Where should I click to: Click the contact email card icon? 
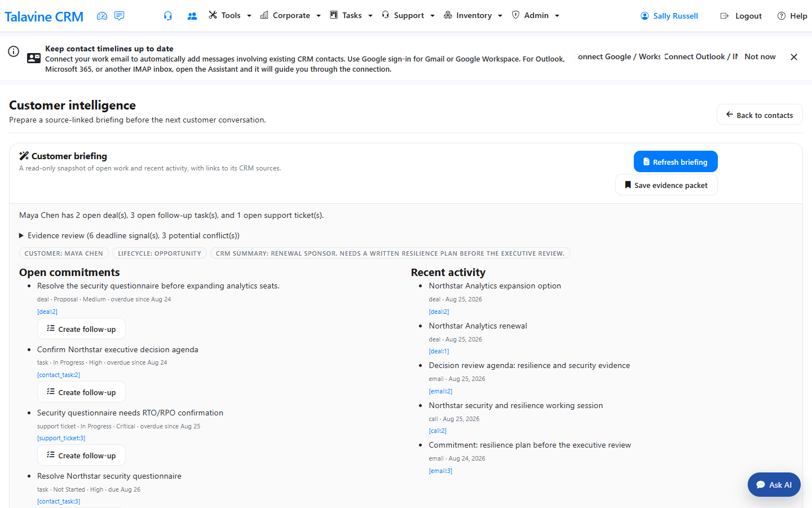tap(34, 58)
